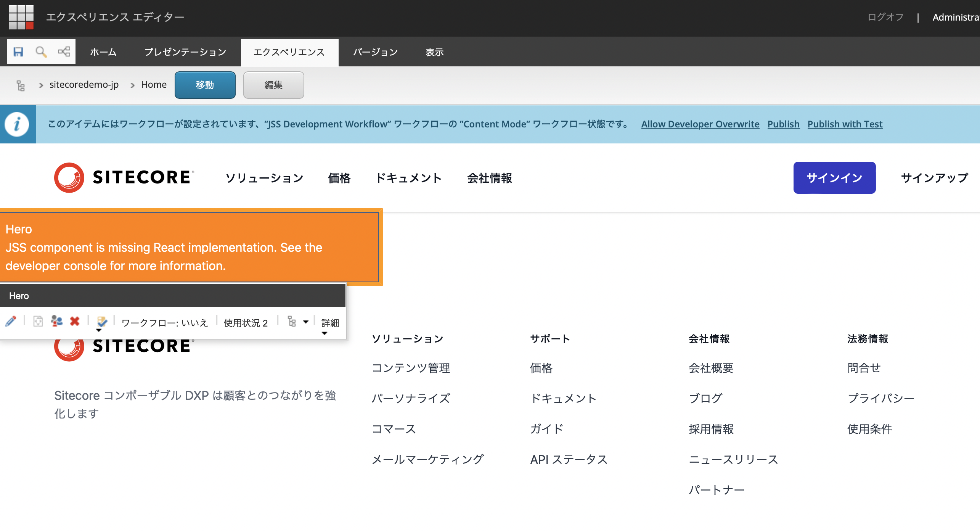This screenshot has height=531, width=980.
Task: Click the footer 価格 link under サポート
Action: [541, 368]
